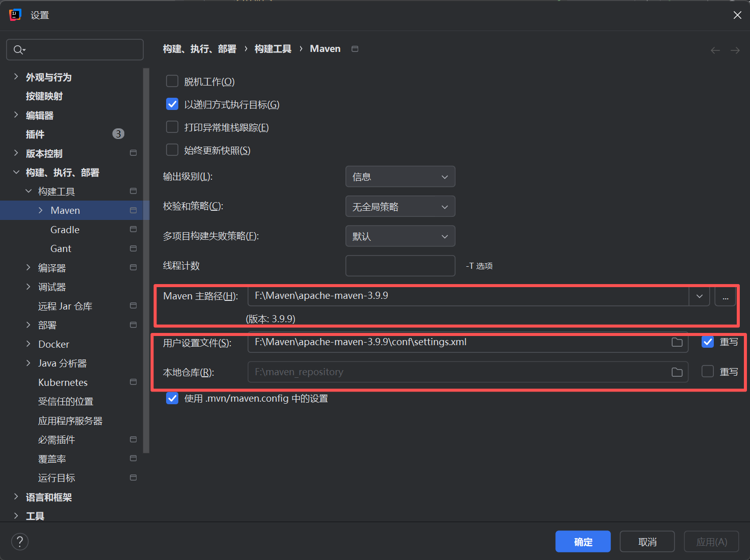Click the Maven 主路径 path field
This screenshot has height=560, width=750.
[468, 296]
